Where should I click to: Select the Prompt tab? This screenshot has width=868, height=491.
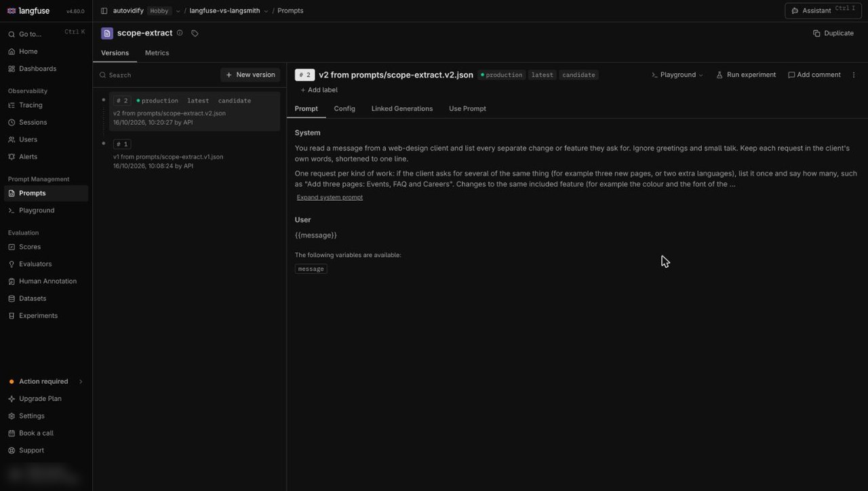tap(307, 109)
